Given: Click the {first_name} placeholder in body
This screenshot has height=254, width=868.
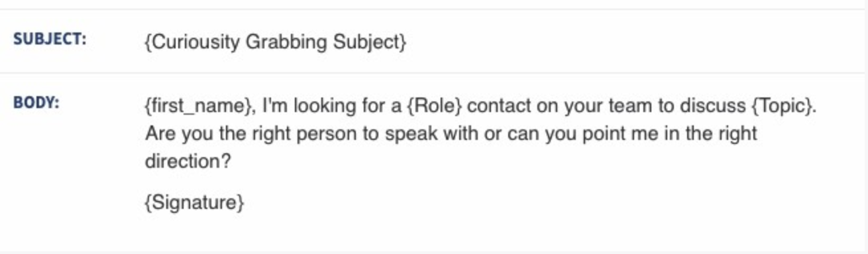Looking at the screenshot, I should tap(199, 106).
